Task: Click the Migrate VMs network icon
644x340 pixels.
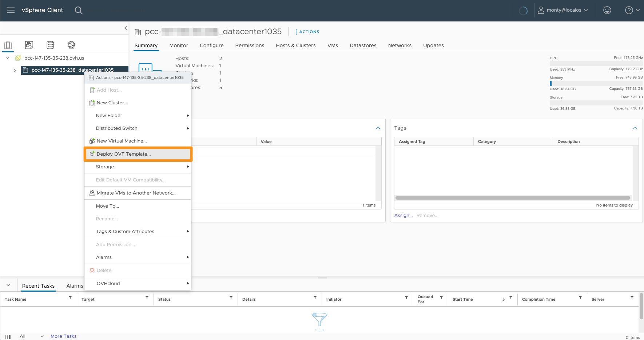Action: click(x=92, y=193)
